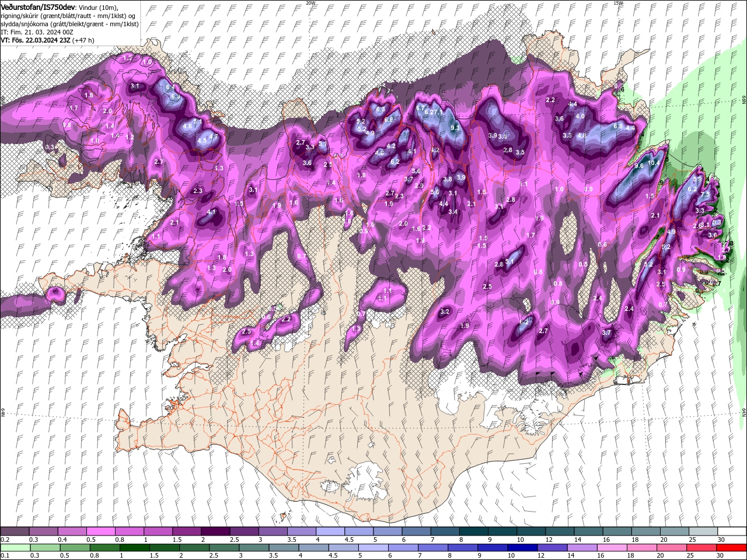Select the 4.5 value on the map
Image resolution: width=747 pixels, height=560 pixels.
(202, 141)
